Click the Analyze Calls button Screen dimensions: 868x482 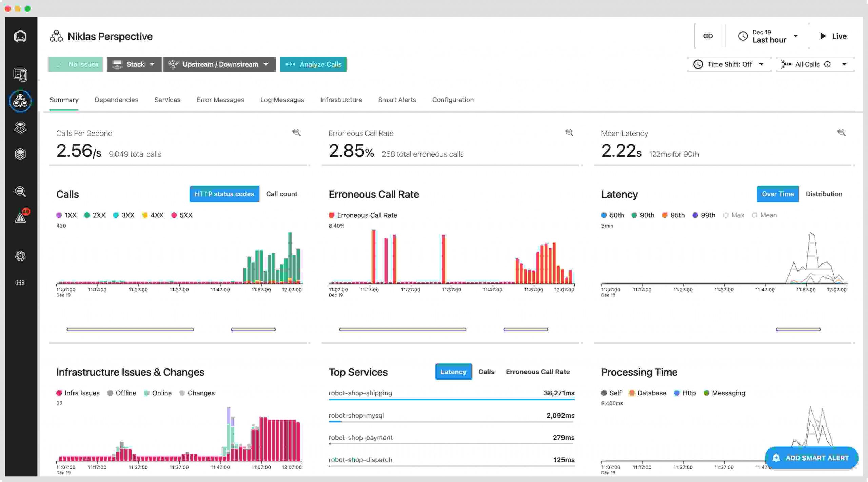[313, 64]
